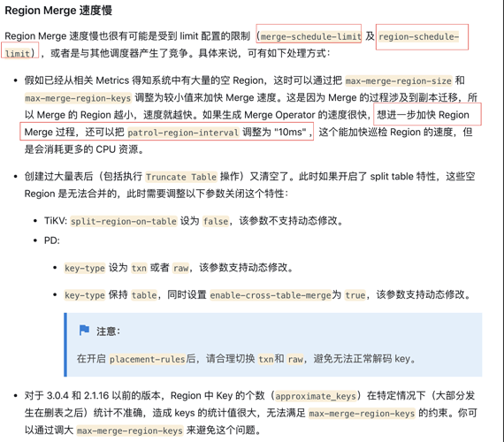Click the approximate_keys code term

(x=316, y=396)
